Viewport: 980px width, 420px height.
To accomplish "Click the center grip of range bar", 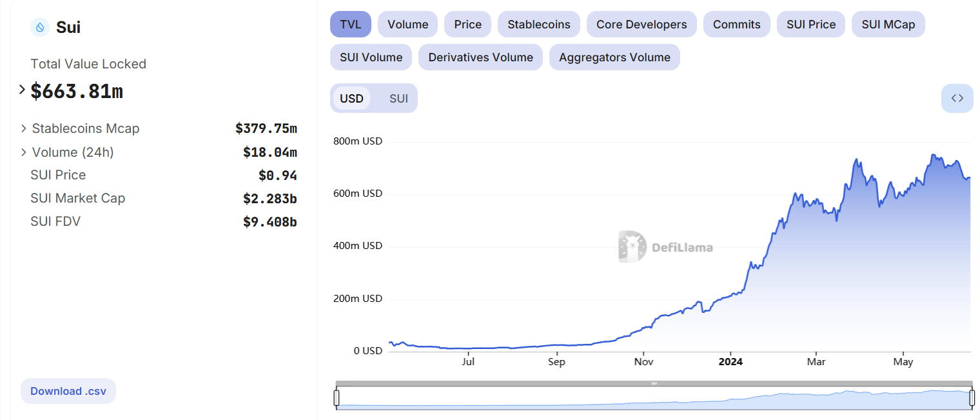I will coord(654,383).
